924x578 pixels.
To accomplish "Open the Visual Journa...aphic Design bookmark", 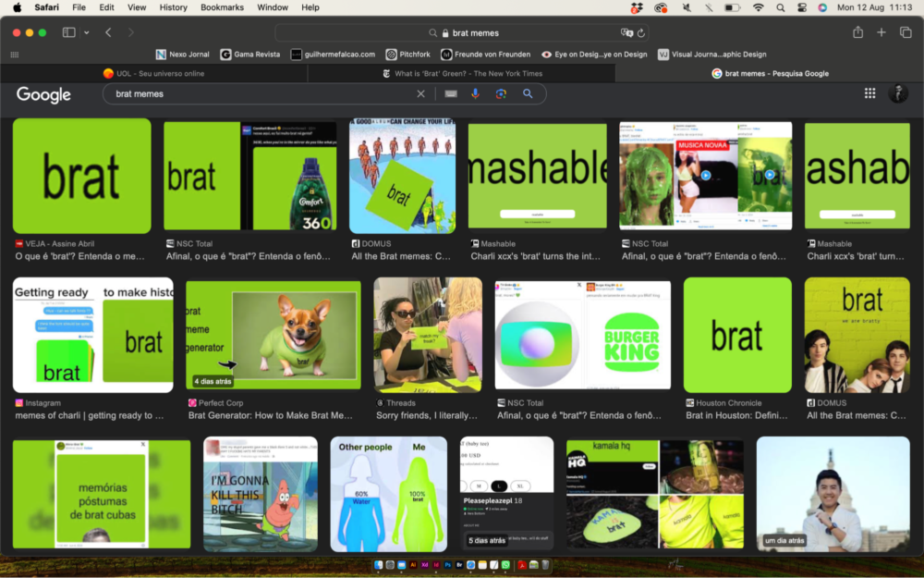I will pos(712,55).
